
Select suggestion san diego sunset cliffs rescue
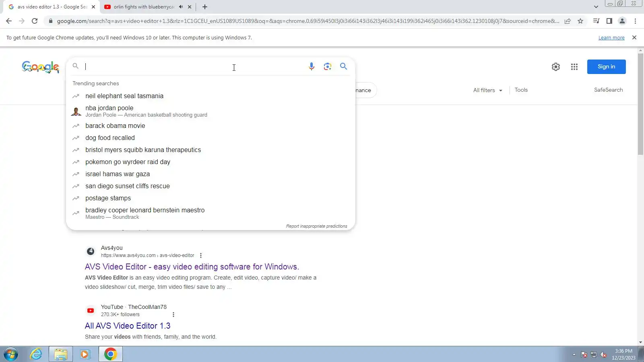pos(211,186)
